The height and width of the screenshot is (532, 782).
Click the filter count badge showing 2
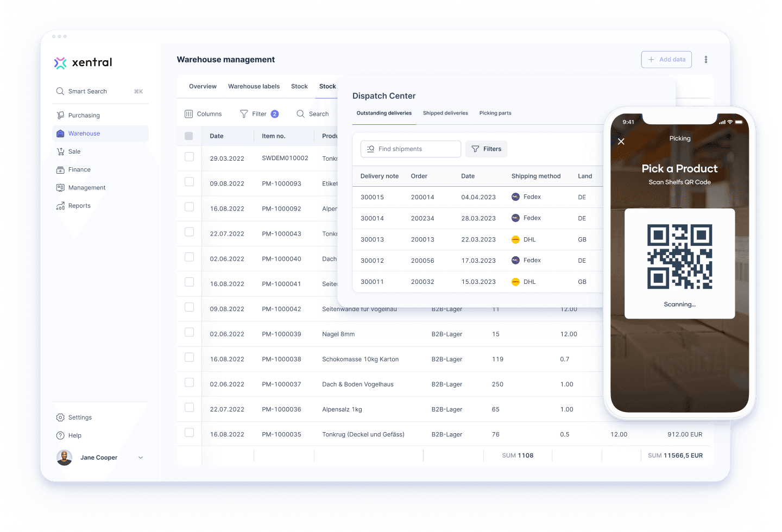click(275, 114)
